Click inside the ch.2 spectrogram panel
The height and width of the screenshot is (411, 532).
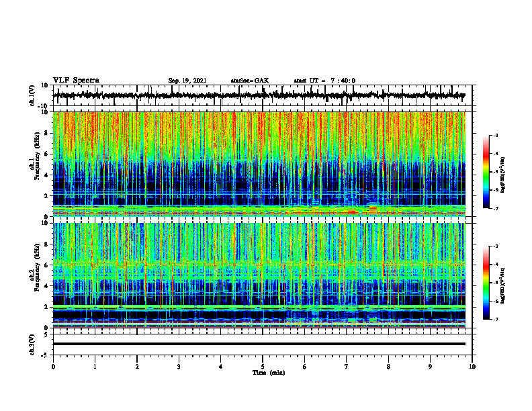pos(259,275)
